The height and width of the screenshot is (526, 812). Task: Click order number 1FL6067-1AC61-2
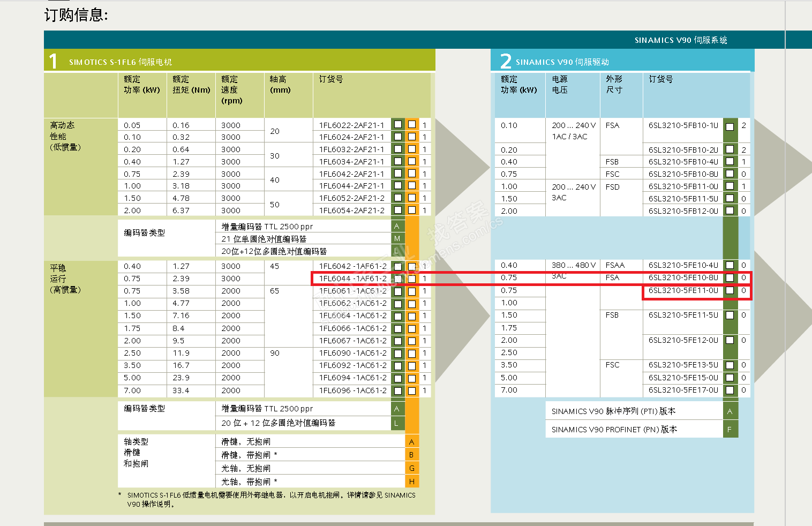click(x=353, y=341)
